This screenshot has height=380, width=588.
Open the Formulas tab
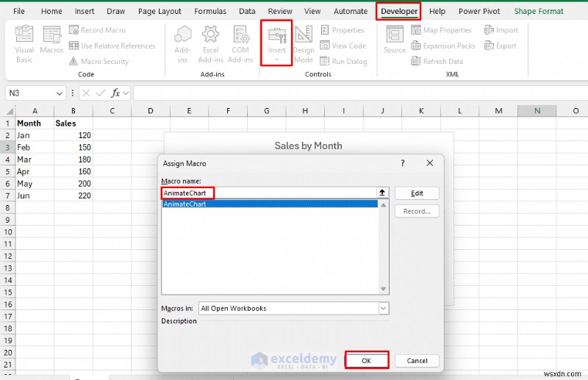(210, 11)
